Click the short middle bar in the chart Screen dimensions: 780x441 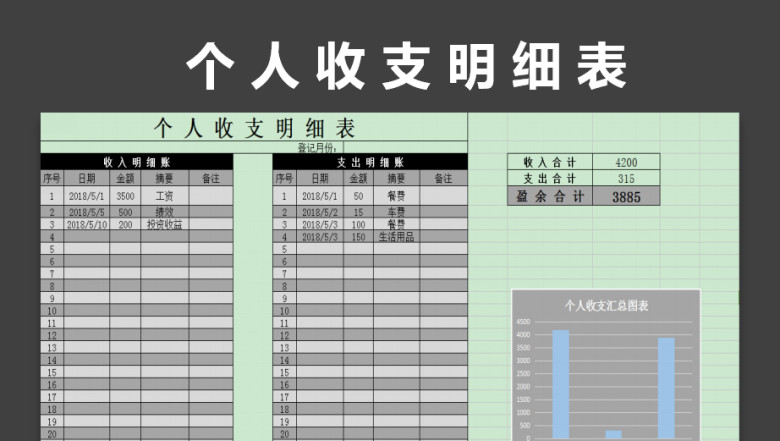[613, 434]
